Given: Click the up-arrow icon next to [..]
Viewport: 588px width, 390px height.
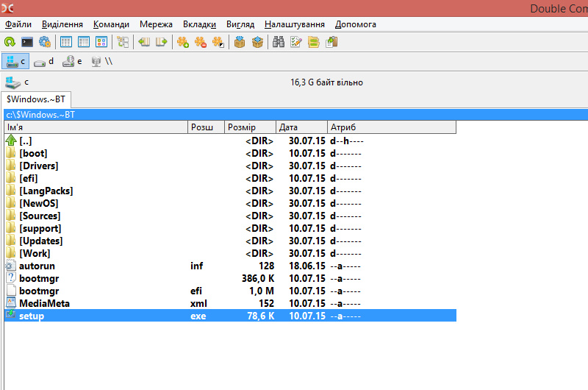Looking at the screenshot, I should point(11,141).
